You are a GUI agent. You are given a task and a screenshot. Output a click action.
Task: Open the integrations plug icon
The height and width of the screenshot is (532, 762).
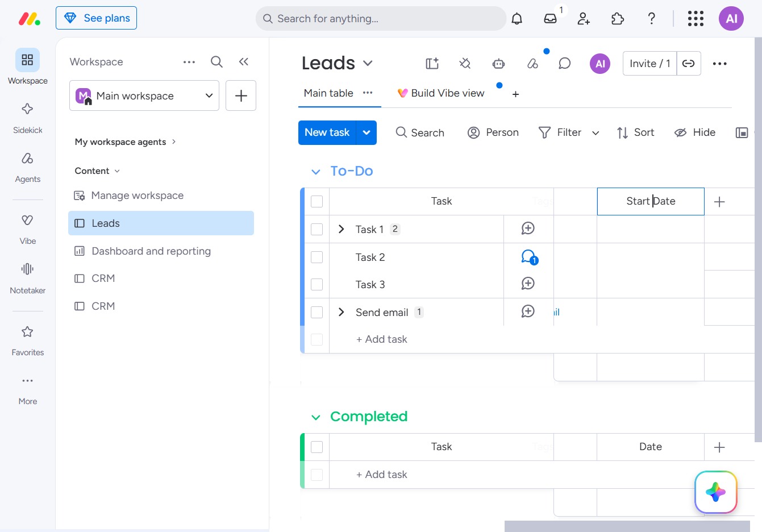[x=465, y=64]
